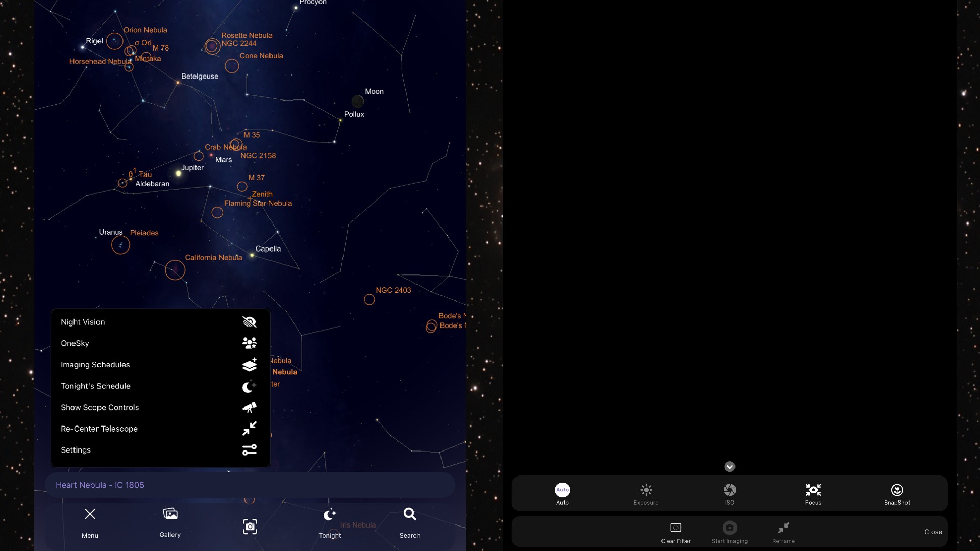980x551 pixels.
Task: Click the Night Vision toggle icon
Action: [x=249, y=322]
